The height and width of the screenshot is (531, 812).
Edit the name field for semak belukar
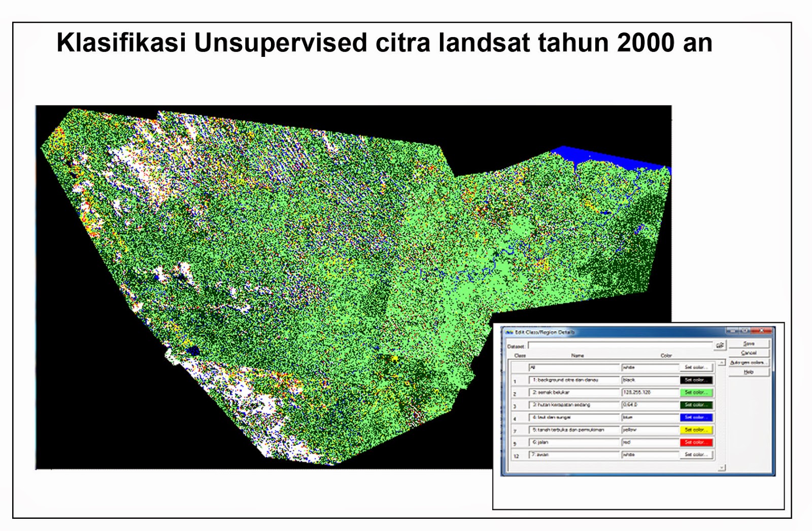click(x=574, y=393)
